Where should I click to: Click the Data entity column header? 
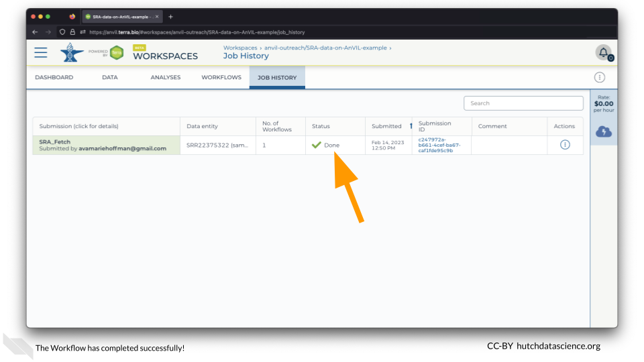[x=202, y=126]
